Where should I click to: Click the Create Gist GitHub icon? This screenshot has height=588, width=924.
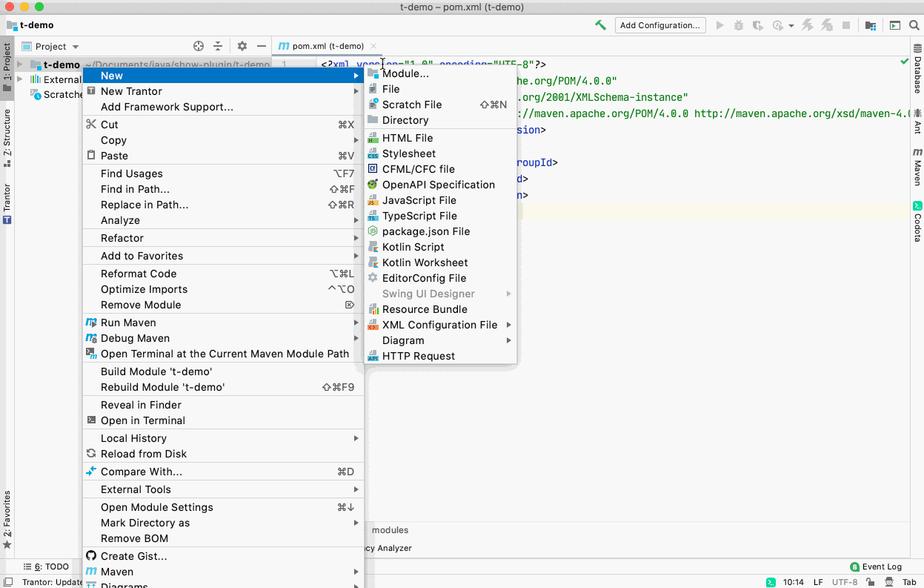pyautogui.click(x=91, y=556)
